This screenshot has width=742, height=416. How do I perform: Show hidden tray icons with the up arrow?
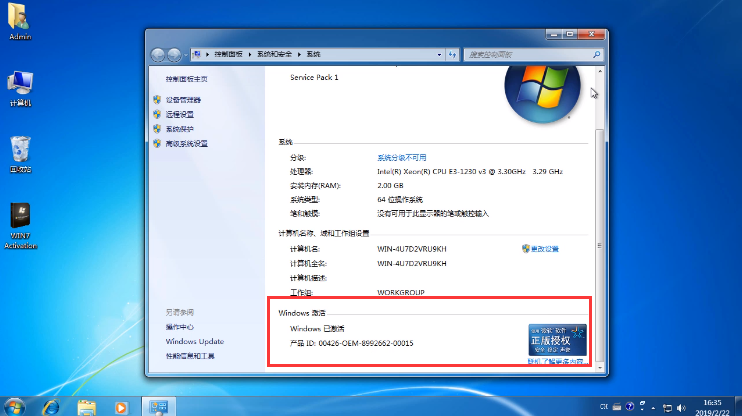click(653, 407)
